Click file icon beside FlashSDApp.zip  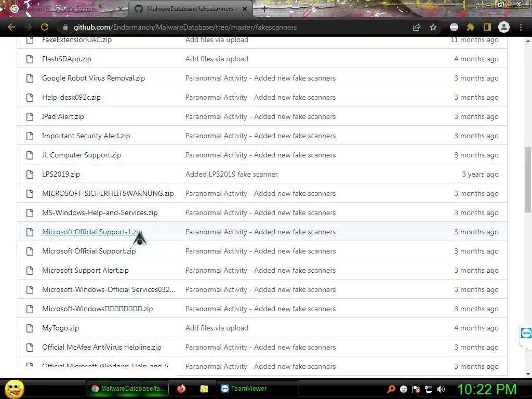coord(30,59)
